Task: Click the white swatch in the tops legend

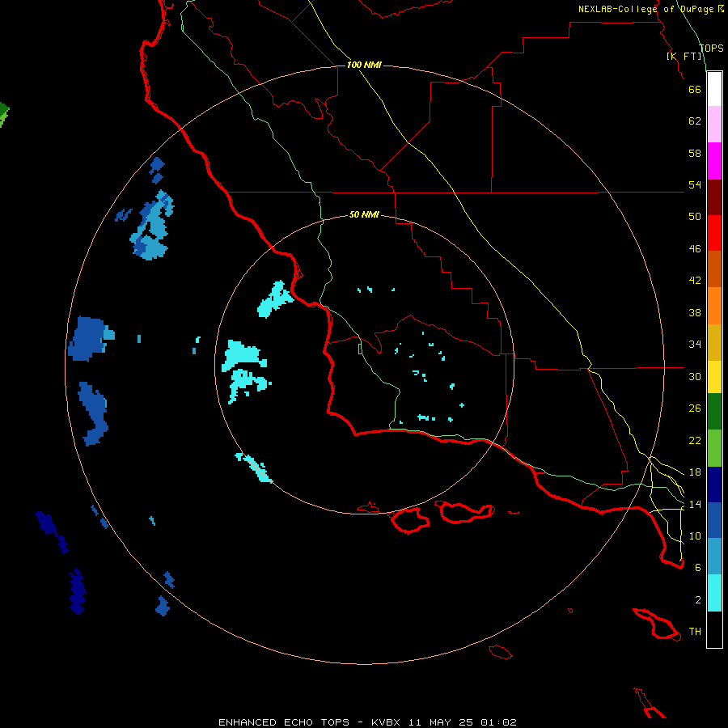Action: pyautogui.click(x=714, y=89)
